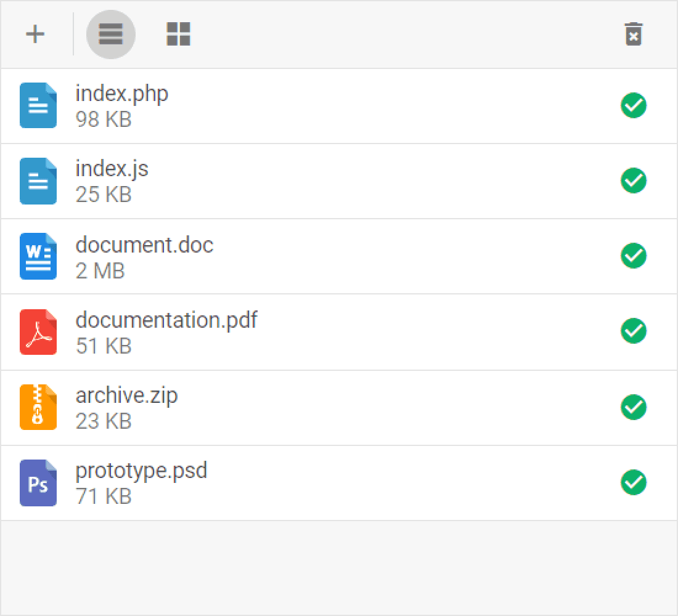Image resolution: width=678 pixels, height=616 pixels.
Task: Click the Word icon for document.doc
Action: (x=38, y=256)
